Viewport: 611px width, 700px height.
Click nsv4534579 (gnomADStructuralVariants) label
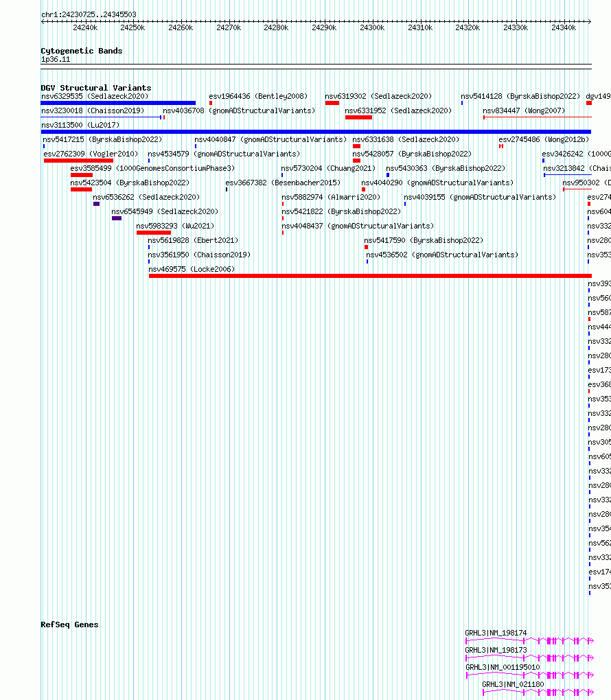click(x=224, y=154)
